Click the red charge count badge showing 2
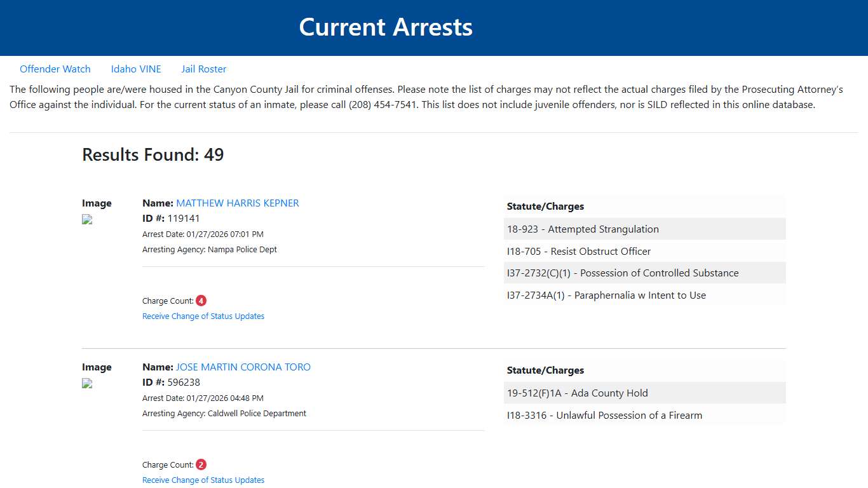This screenshot has width=868, height=488. tap(201, 464)
